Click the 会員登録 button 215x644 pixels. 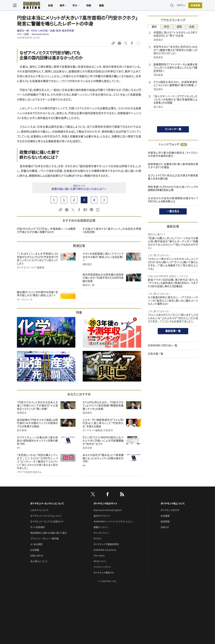pyautogui.click(x=195, y=5)
